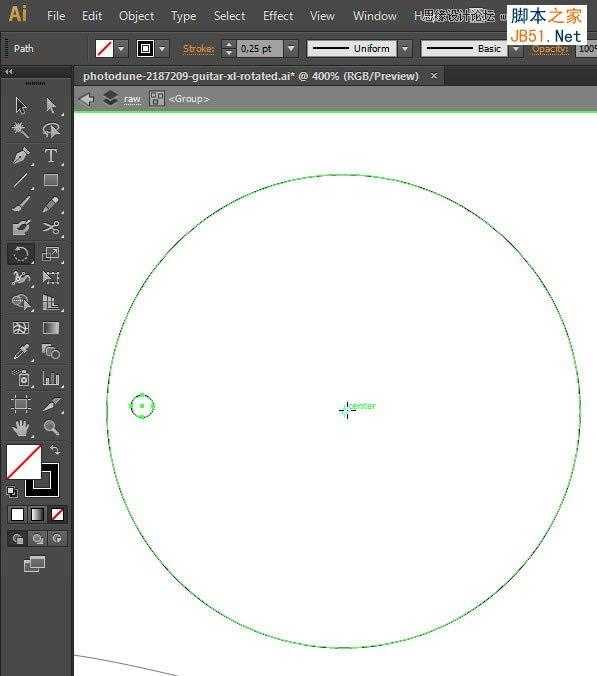Image resolution: width=597 pixels, height=676 pixels.
Task: Click the fill color swatch in toolbox
Action: coord(24,462)
